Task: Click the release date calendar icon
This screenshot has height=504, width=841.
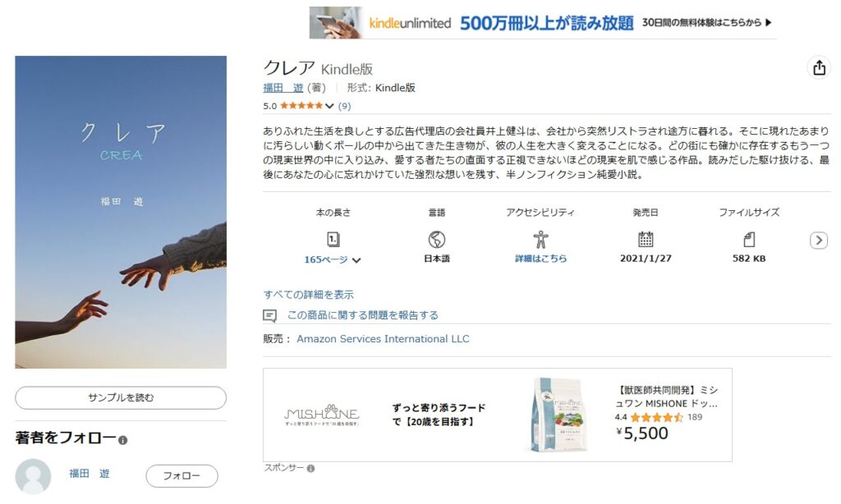Action: pyautogui.click(x=646, y=239)
